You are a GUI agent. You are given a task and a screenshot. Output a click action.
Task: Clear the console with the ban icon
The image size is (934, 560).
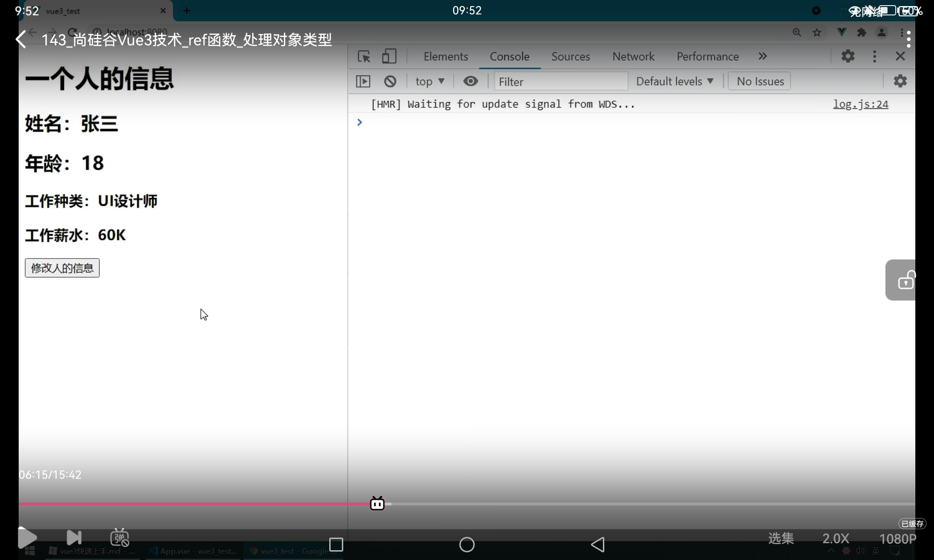point(390,82)
